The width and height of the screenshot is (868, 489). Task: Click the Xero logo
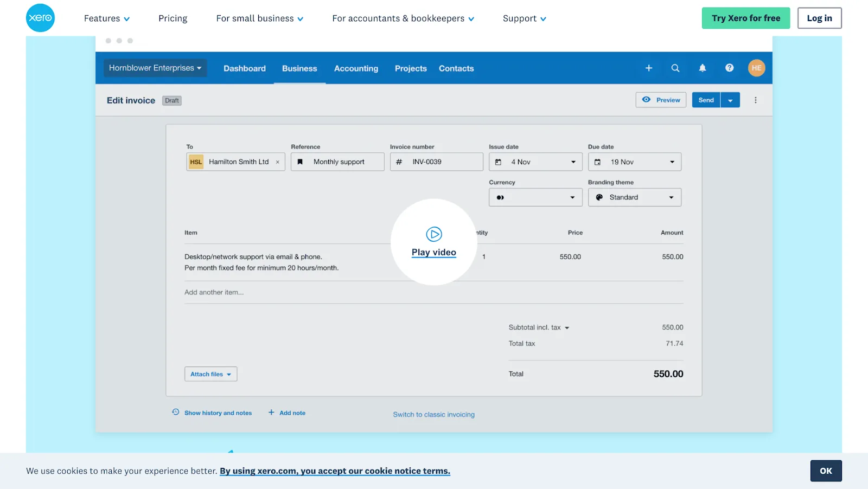[40, 18]
